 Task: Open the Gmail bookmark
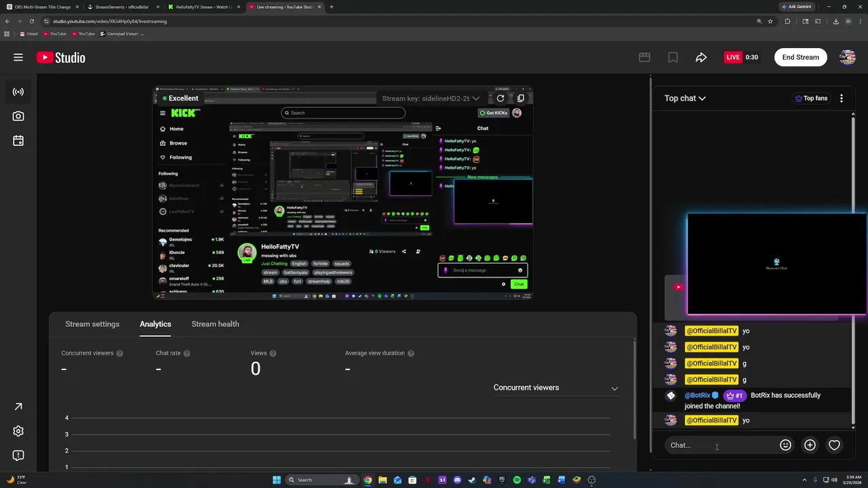coord(28,34)
